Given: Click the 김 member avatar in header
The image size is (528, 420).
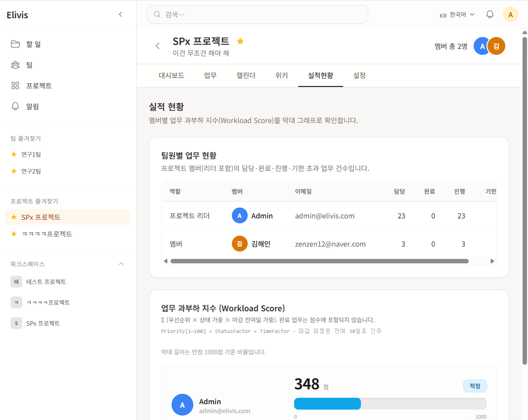Looking at the screenshot, I should tap(496, 46).
